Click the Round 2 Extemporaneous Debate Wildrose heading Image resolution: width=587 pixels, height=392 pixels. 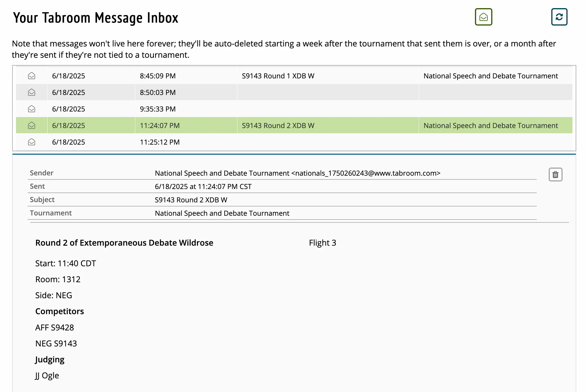pyautogui.click(x=124, y=243)
